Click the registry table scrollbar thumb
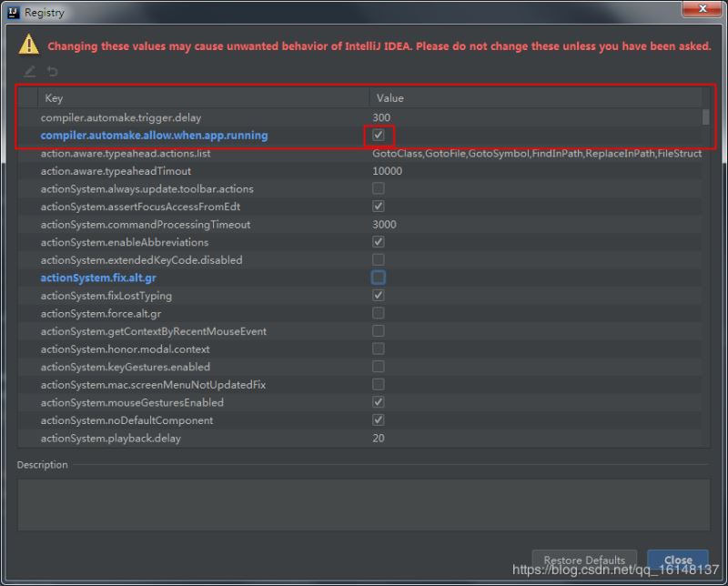The height and width of the screenshot is (586, 728). point(706,117)
